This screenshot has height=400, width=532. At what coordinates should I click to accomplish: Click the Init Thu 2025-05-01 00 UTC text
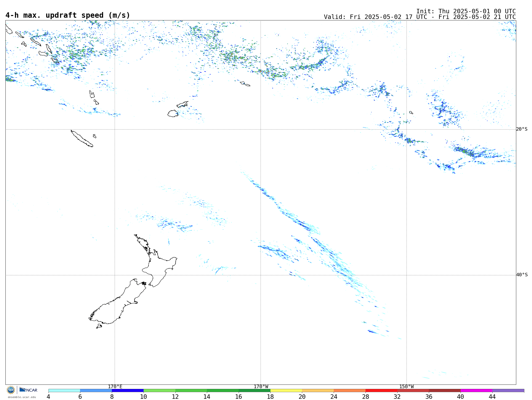point(466,11)
